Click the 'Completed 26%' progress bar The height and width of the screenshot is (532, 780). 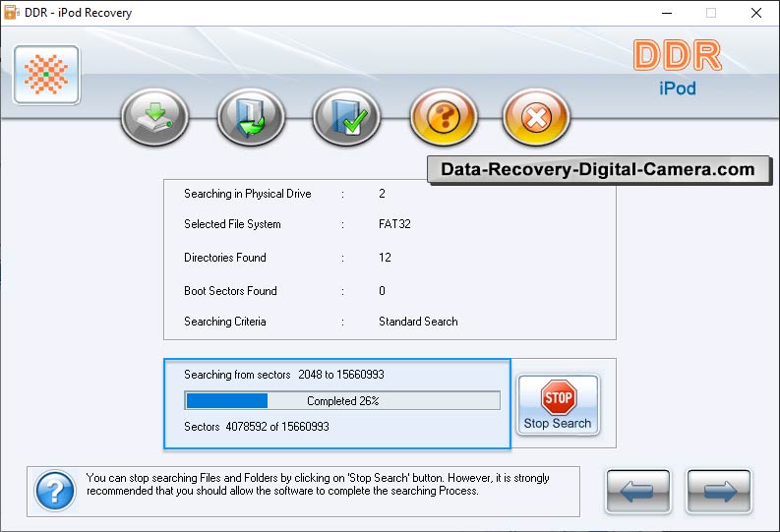point(342,401)
